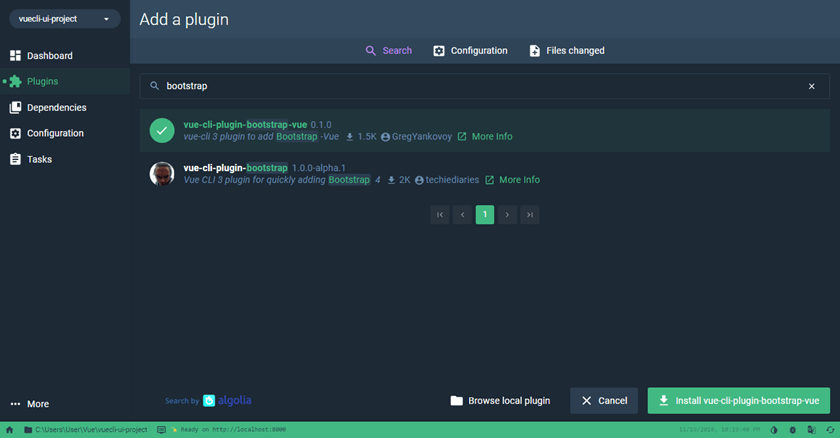Click vue-cli-plugin-bootstrap-vue package name
The image size is (840, 438).
pos(245,125)
